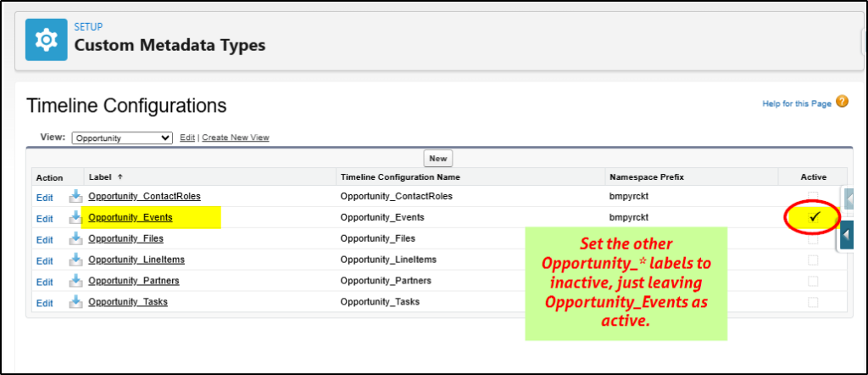Open the Create New View link

[236, 137]
